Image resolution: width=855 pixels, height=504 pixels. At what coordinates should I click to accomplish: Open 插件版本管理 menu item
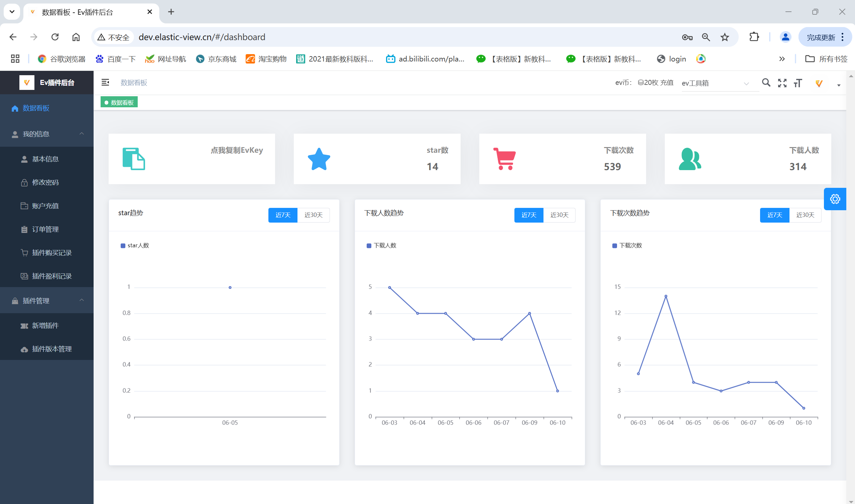click(x=47, y=349)
